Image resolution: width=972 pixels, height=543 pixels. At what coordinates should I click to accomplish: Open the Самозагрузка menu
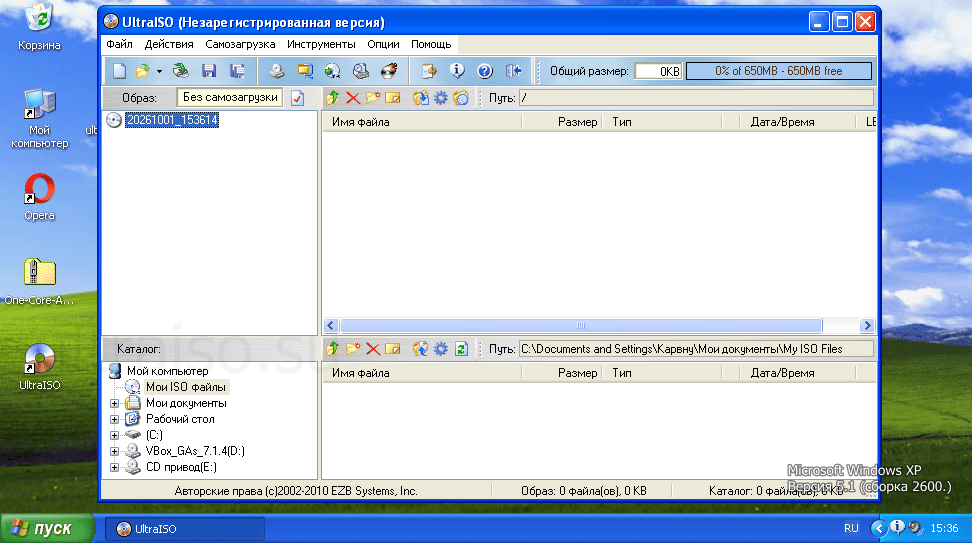(x=240, y=44)
